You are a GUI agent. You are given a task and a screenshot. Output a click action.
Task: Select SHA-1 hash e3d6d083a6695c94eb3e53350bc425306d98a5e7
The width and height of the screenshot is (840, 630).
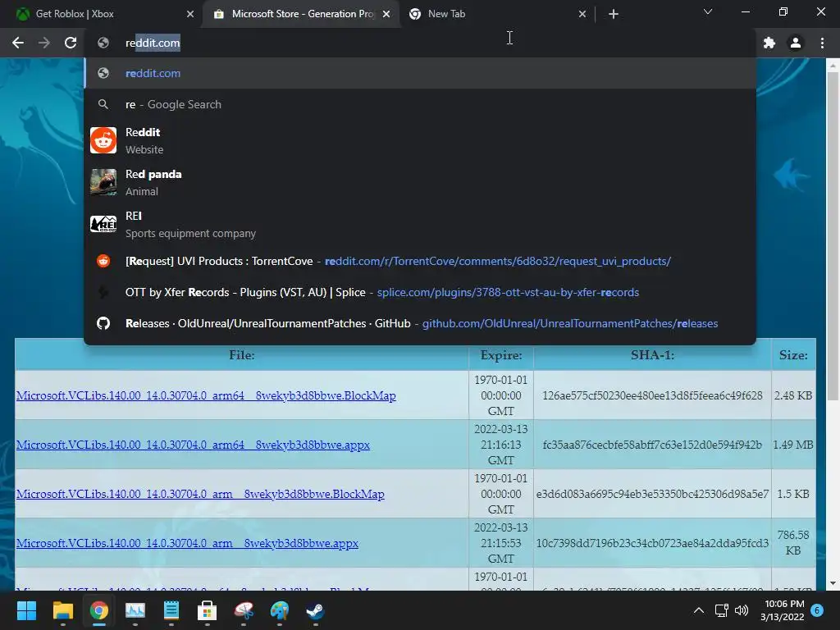[652, 494]
